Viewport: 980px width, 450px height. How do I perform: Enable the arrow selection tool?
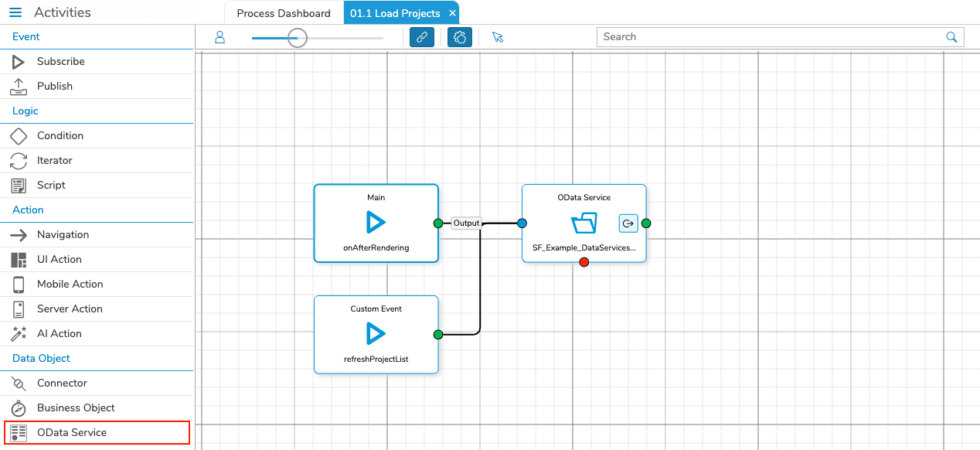point(498,37)
